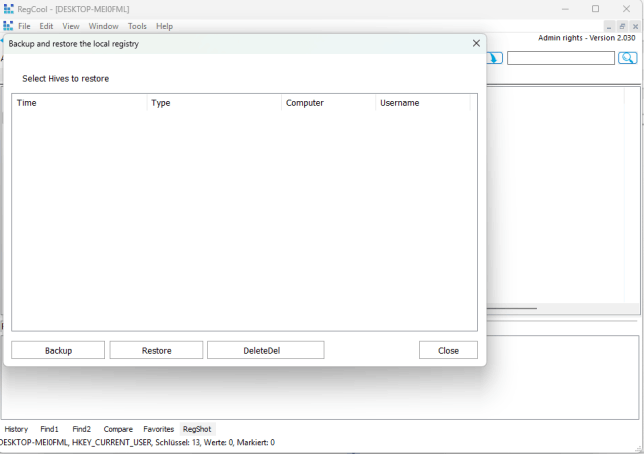Click the search magnifier icon

coord(627,58)
